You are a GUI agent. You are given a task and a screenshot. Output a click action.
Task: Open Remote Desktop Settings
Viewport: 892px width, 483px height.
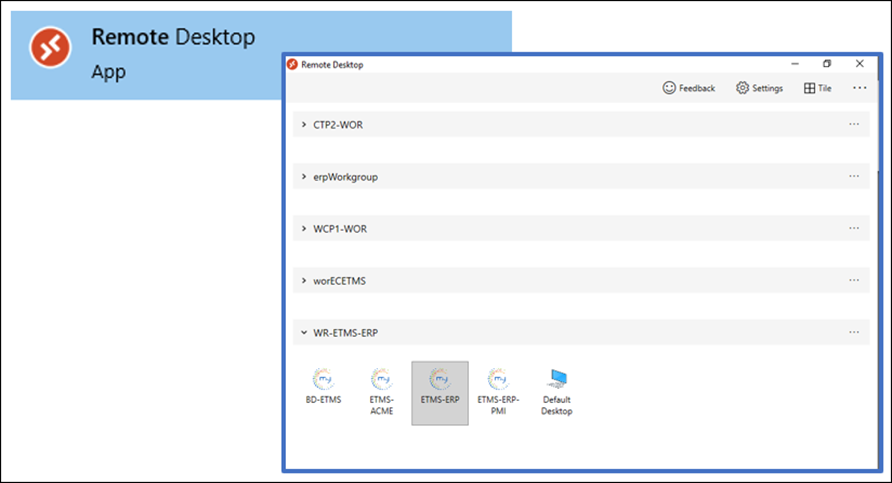coord(759,88)
